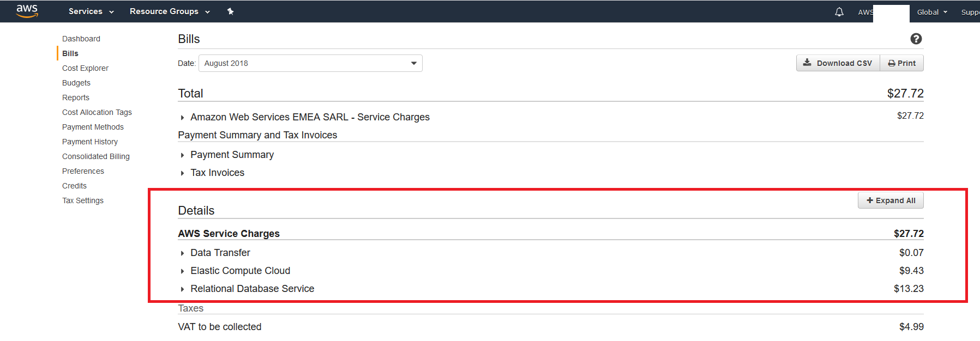Open Payment History page

(x=90, y=142)
